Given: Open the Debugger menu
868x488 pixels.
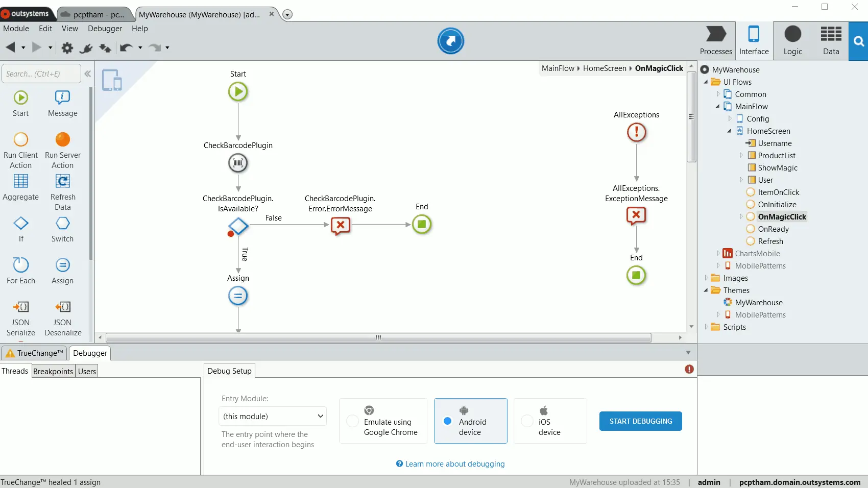Looking at the screenshot, I should pyautogui.click(x=105, y=29).
